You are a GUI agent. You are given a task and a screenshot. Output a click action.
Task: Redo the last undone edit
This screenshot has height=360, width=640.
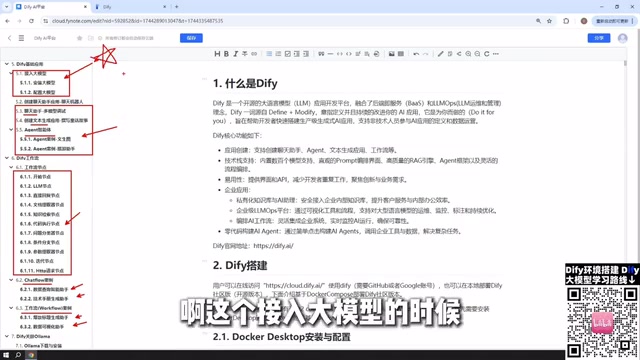[425, 54]
